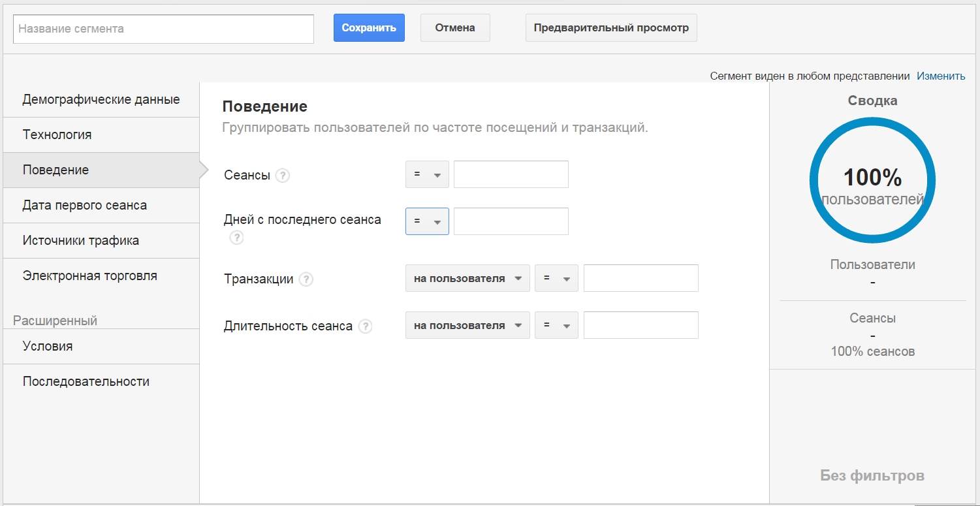Open Дней с последнего сеанса operator dropdown
Image resolution: width=980 pixels, height=506 pixels.
pos(427,222)
